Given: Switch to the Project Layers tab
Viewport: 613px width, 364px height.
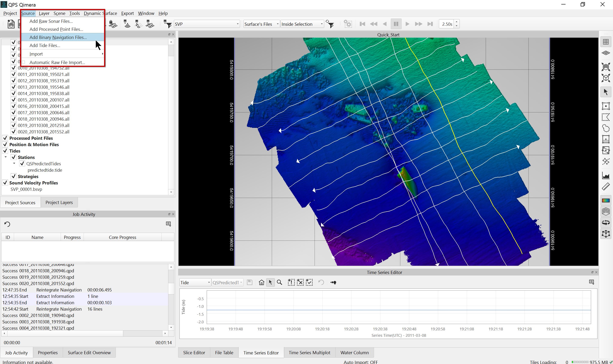Looking at the screenshot, I should (59, 202).
